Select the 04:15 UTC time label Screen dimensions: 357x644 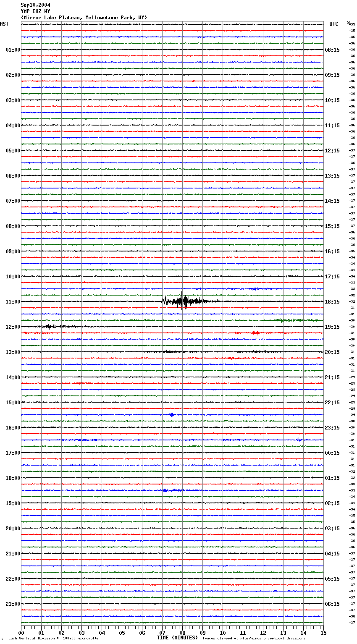pos(332,554)
